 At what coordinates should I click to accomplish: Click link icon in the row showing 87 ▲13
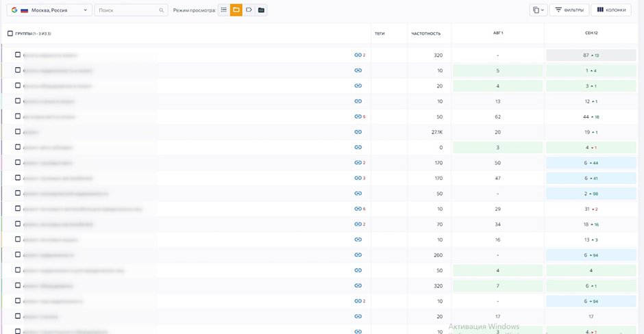click(358, 55)
